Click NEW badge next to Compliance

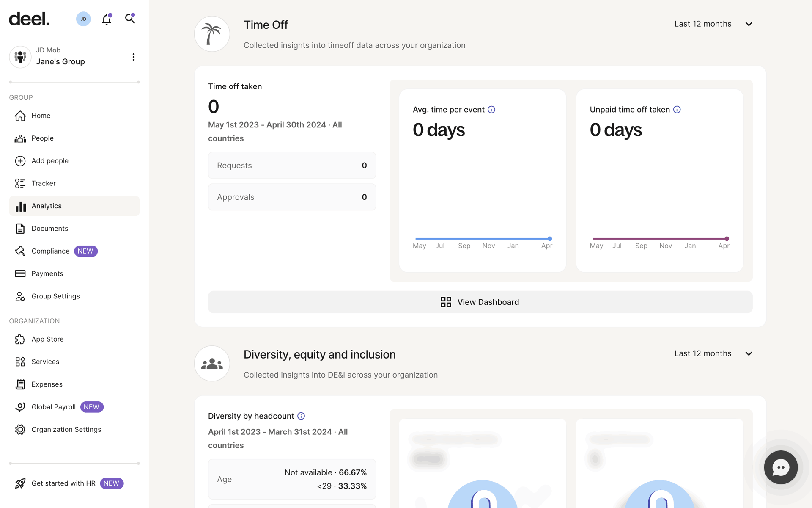coord(85,251)
